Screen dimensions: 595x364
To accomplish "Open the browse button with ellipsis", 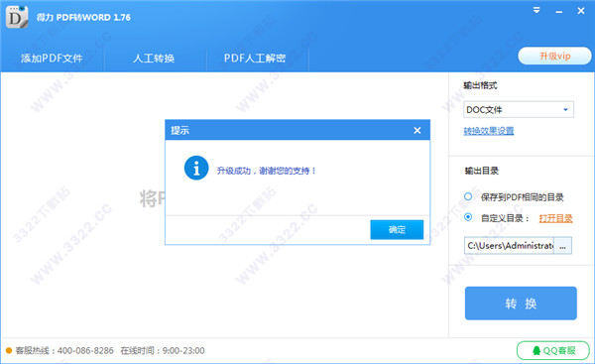I will point(562,246).
